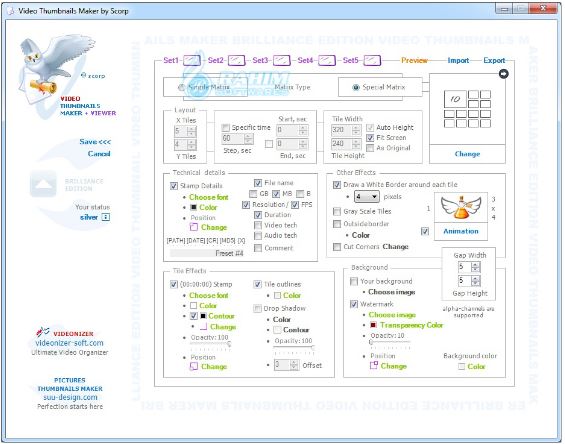Click the Preset #4 bar
Screen dimensions: 565x444
pos(207,253)
